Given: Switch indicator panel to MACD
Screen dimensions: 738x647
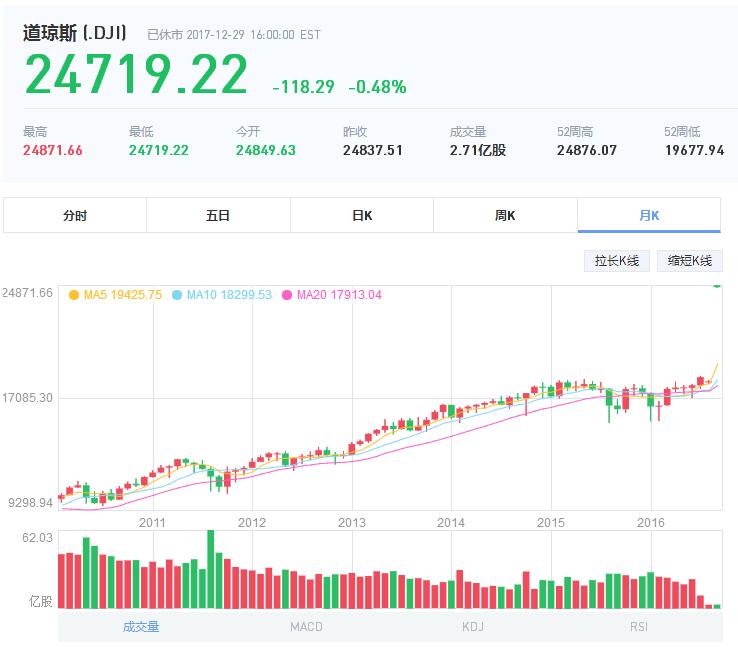Looking at the screenshot, I should click(306, 627).
